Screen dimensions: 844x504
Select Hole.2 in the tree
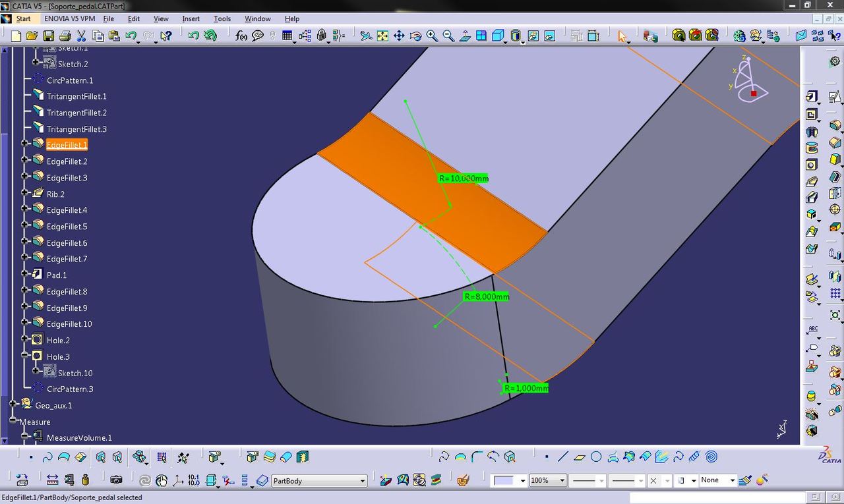click(x=58, y=341)
